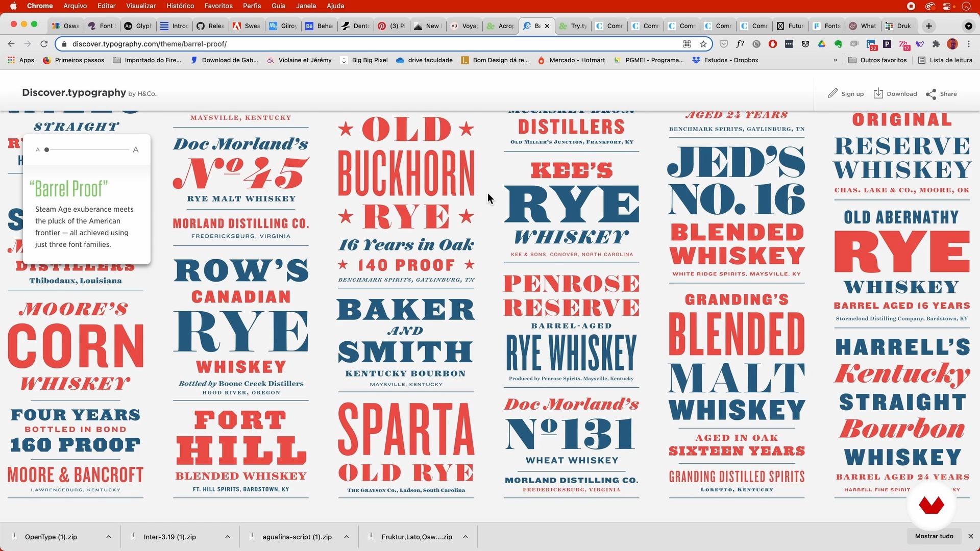The width and height of the screenshot is (980, 551).
Task: Expand options for Inter-3.19 (1).zip download
Action: [x=228, y=537]
